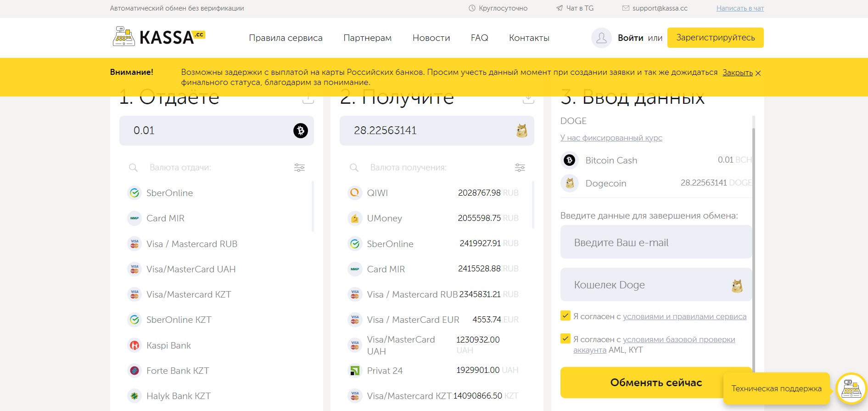Click the QIWI icon in the receive list
Viewport: 868px width, 411px height.
pos(355,193)
